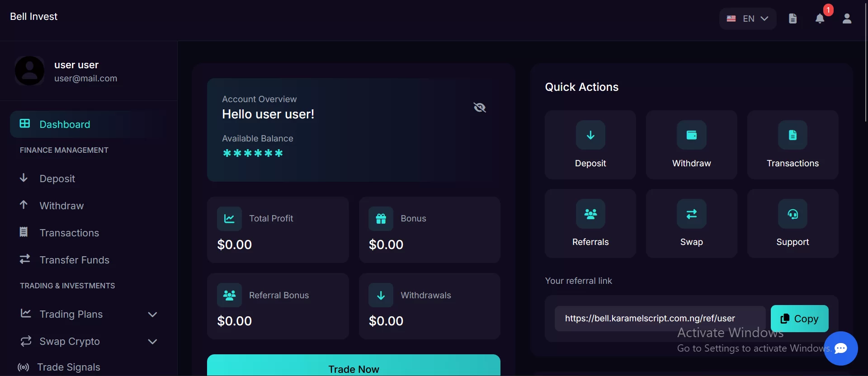Image resolution: width=868 pixels, height=376 pixels.
Task: Click the user profile icon in header
Action: click(x=847, y=19)
